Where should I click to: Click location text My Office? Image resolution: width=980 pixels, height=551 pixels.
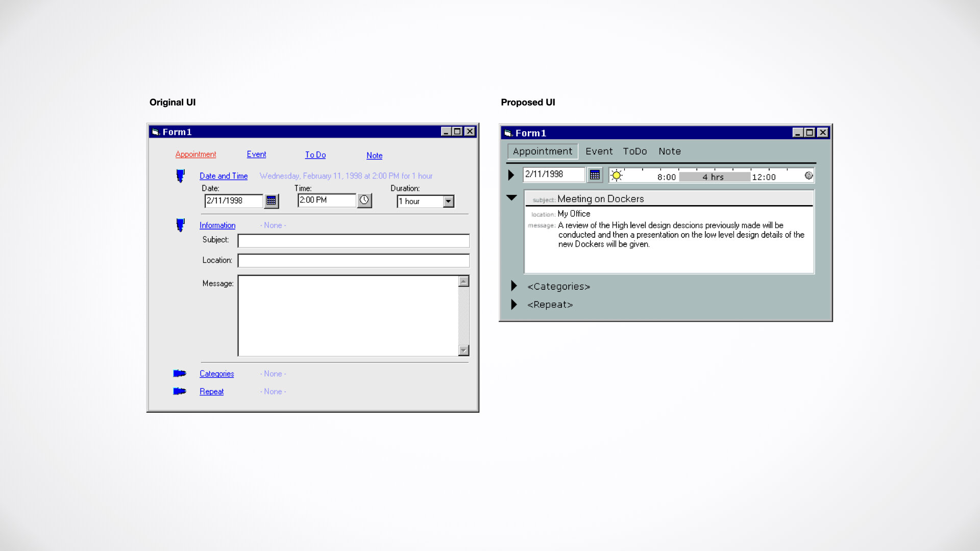pos(574,214)
